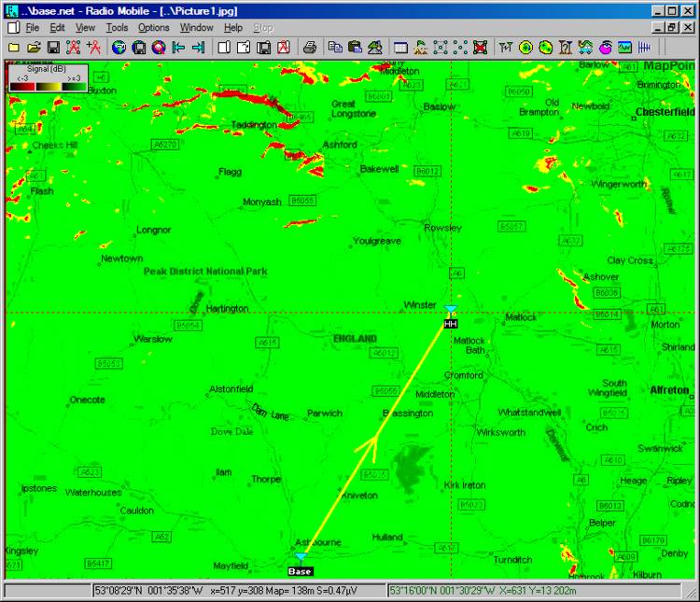The width and height of the screenshot is (700, 602).
Task: Click the red X hide networks icon
Action: 480,48
